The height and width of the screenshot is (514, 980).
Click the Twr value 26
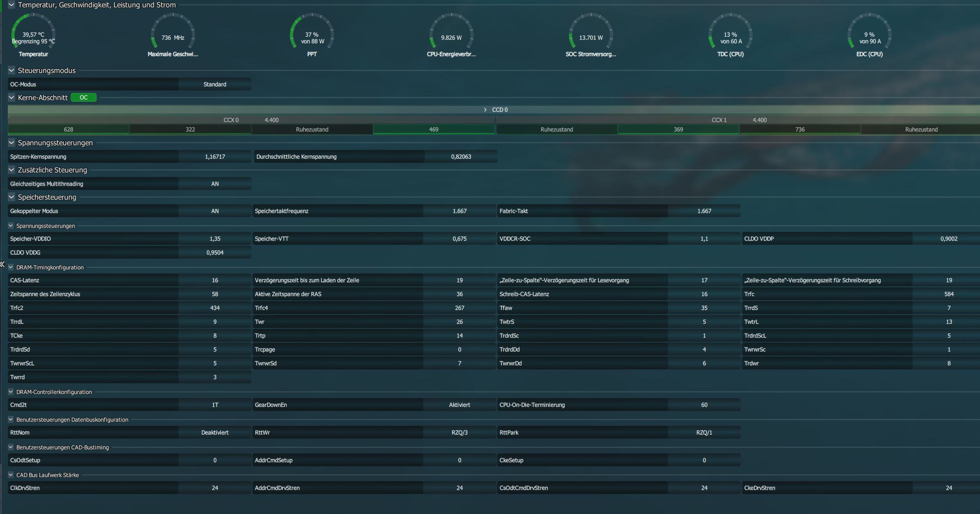459,322
